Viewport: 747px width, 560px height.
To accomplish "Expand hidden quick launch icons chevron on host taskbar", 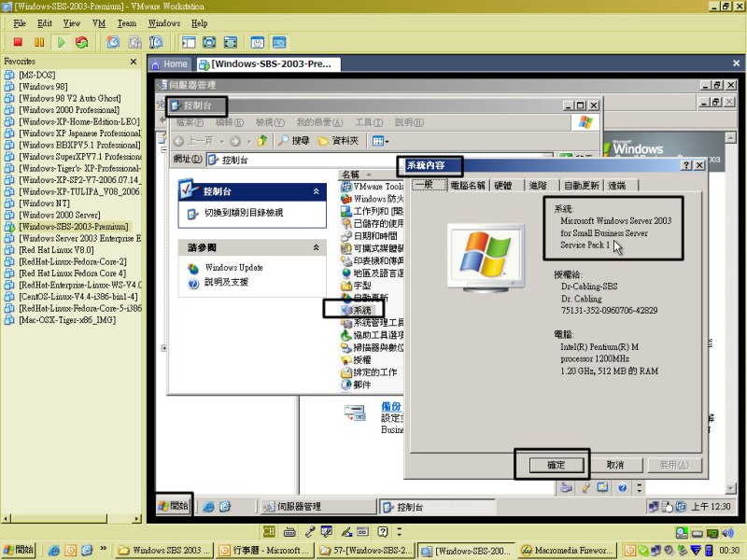I will [x=104, y=550].
